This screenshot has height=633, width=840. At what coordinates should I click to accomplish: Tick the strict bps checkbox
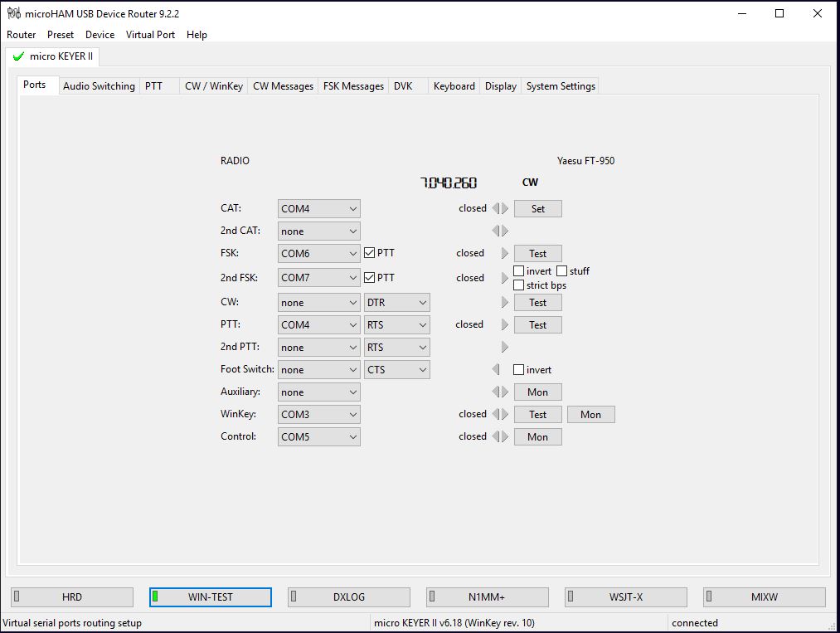pos(518,285)
